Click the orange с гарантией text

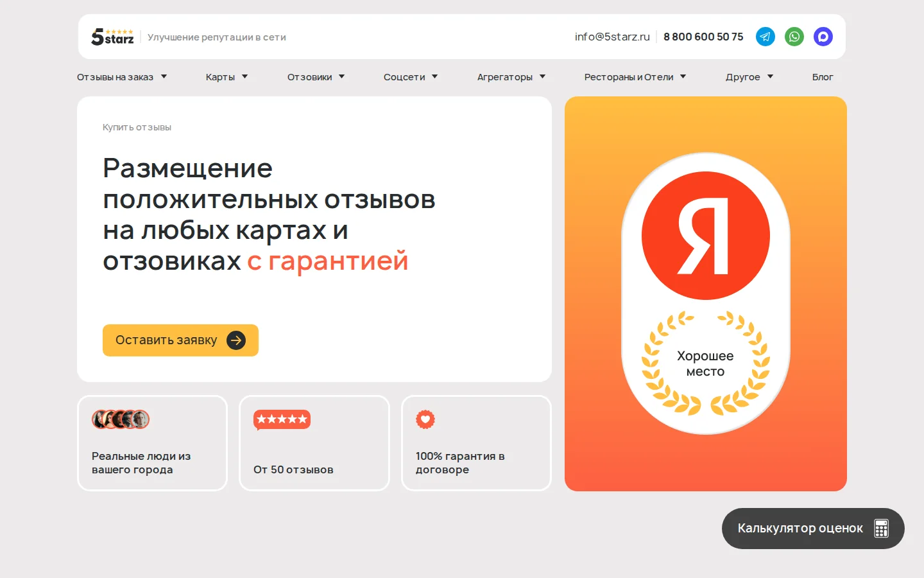click(x=327, y=261)
